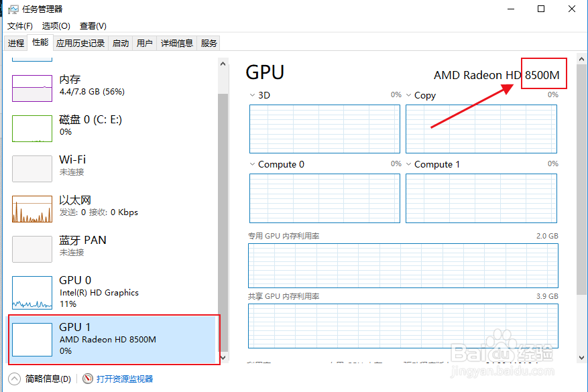Click 简略信息(D) to show fewer details
Screen dimensions: 588x392
click(48, 379)
